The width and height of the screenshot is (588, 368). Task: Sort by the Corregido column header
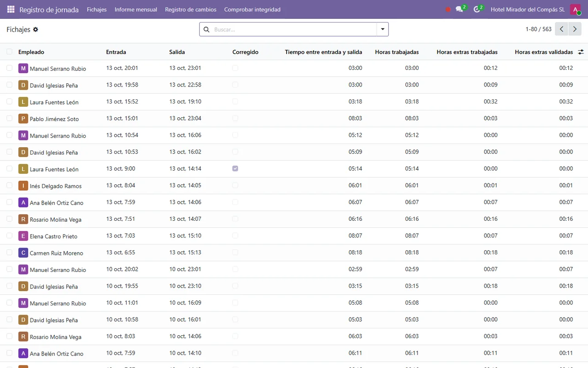click(245, 52)
